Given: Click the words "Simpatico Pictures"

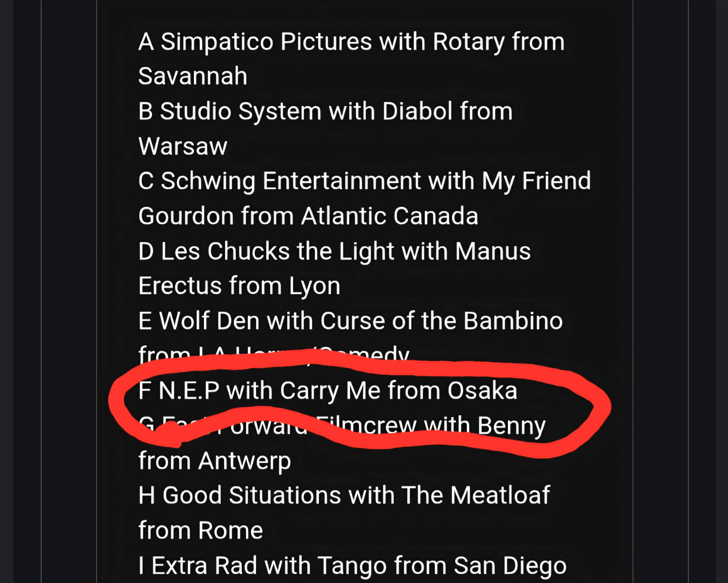Looking at the screenshot, I should tap(266, 42).
